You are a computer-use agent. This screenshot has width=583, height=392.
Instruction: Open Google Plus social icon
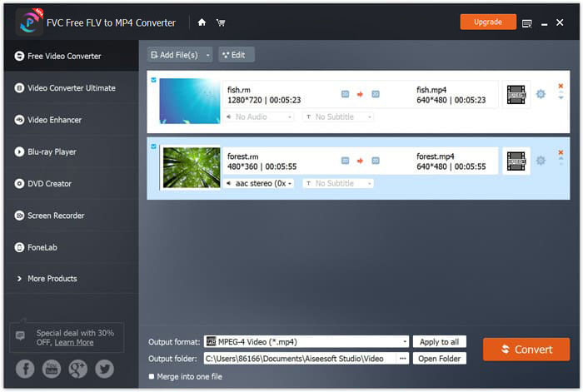tap(78, 369)
